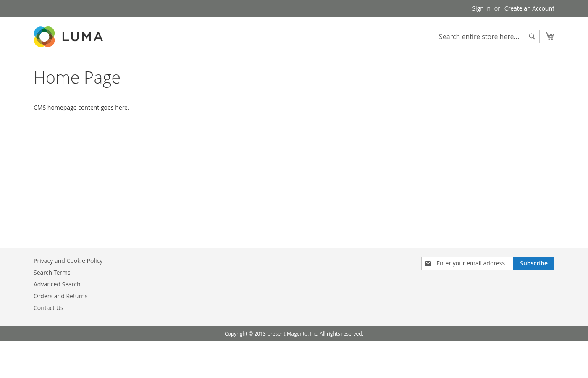The width and height of the screenshot is (588, 378).
Task: Open Create an Account
Action: click(529, 8)
